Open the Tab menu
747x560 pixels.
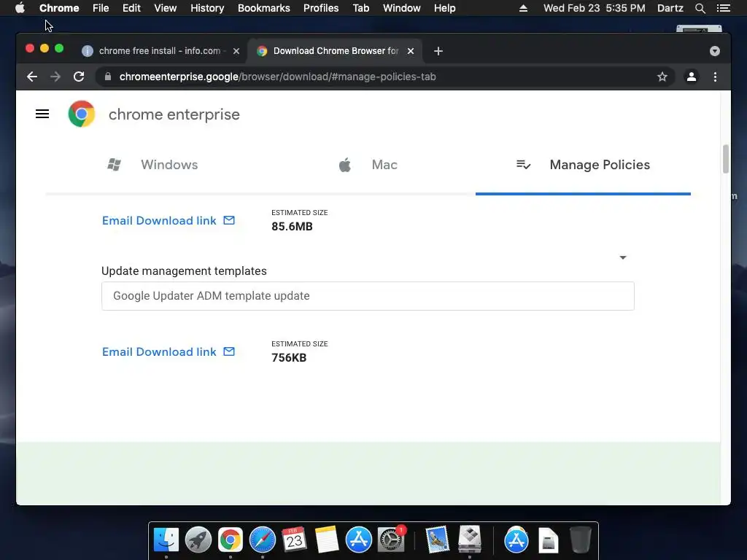coord(361,8)
